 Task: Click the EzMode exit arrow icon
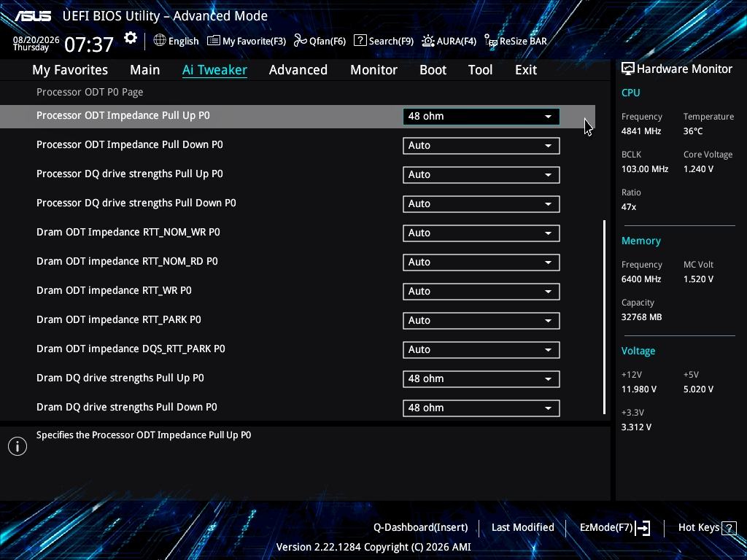[643, 528]
